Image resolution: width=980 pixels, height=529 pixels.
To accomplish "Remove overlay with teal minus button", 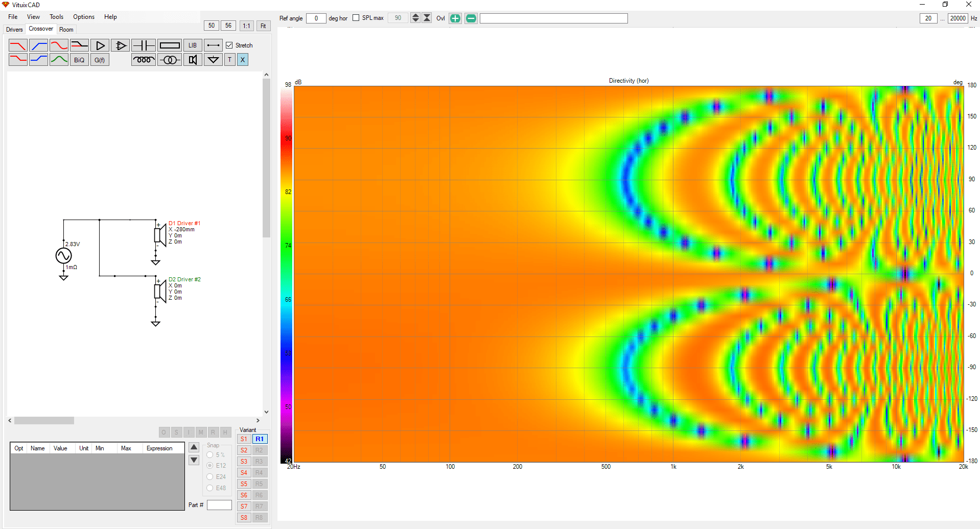I will [471, 18].
